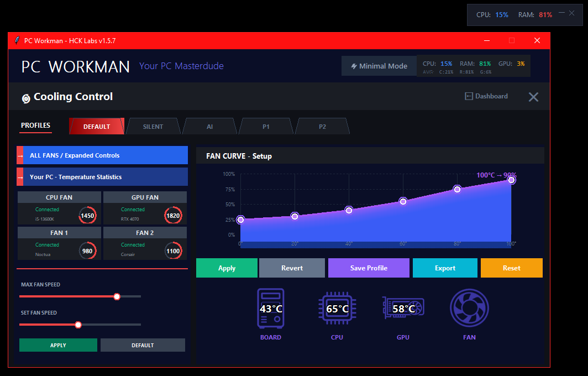Save the current fan curve profile

click(x=369, y=268)
